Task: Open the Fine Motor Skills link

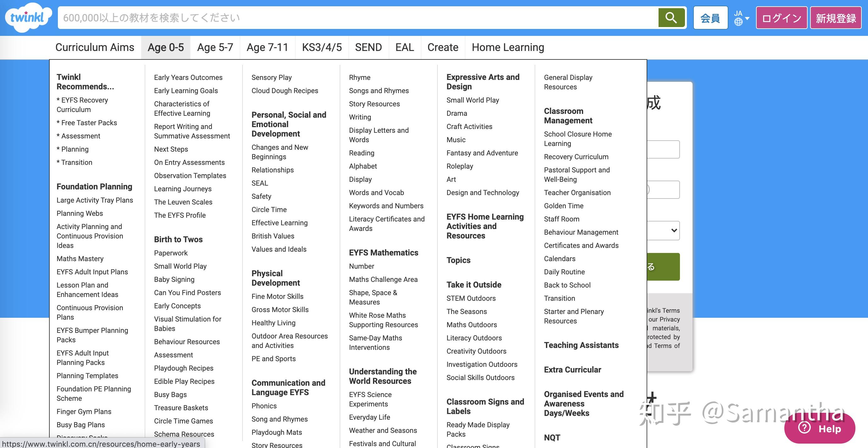Action: [x=277, y=296]
